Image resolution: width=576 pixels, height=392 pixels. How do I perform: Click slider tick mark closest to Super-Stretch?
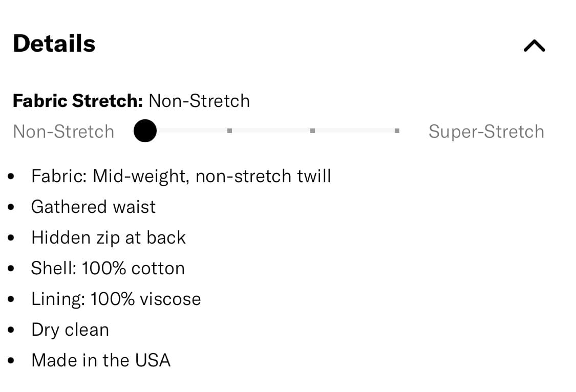(397, 131)
